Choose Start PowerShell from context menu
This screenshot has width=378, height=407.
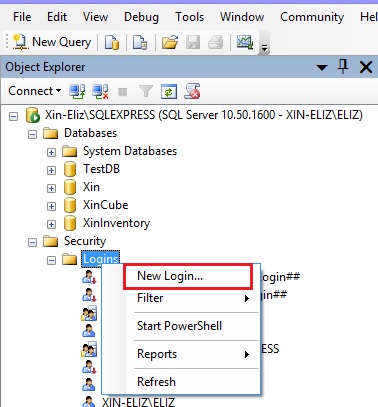[193, 326]
